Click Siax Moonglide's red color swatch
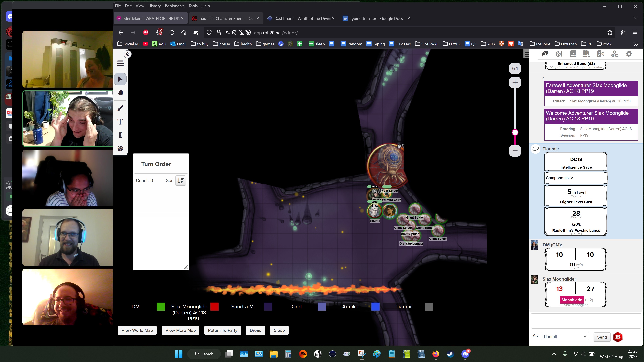644x362 pixels. [x=214, y=307]
